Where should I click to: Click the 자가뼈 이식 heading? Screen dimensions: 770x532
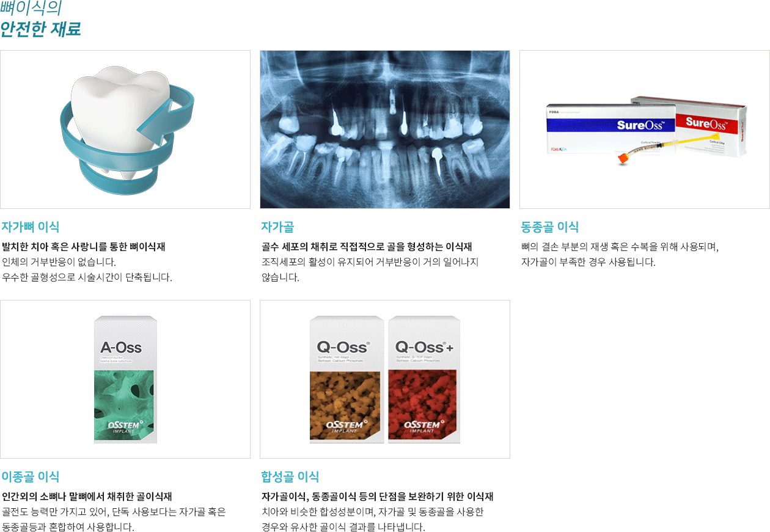coord(31,227)
